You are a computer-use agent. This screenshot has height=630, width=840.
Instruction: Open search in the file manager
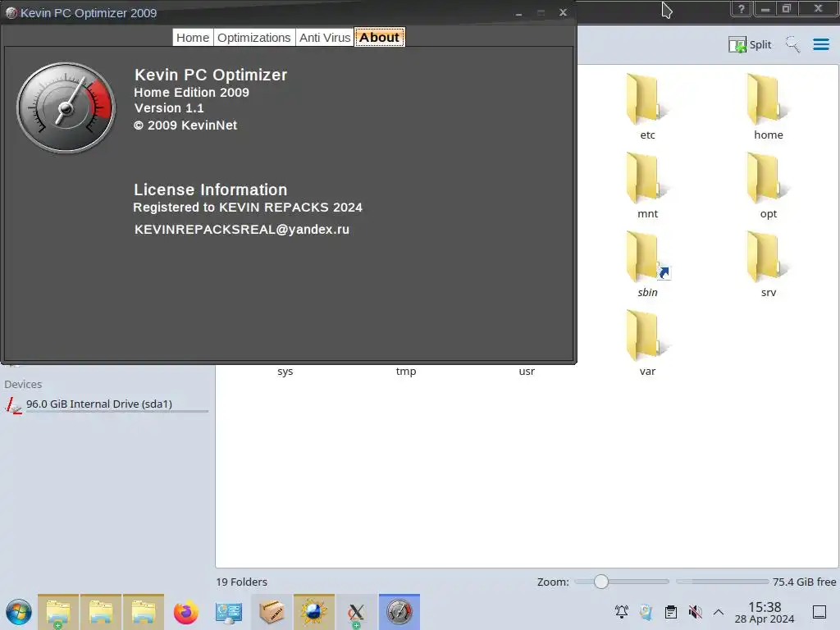(x=792, y=44)
